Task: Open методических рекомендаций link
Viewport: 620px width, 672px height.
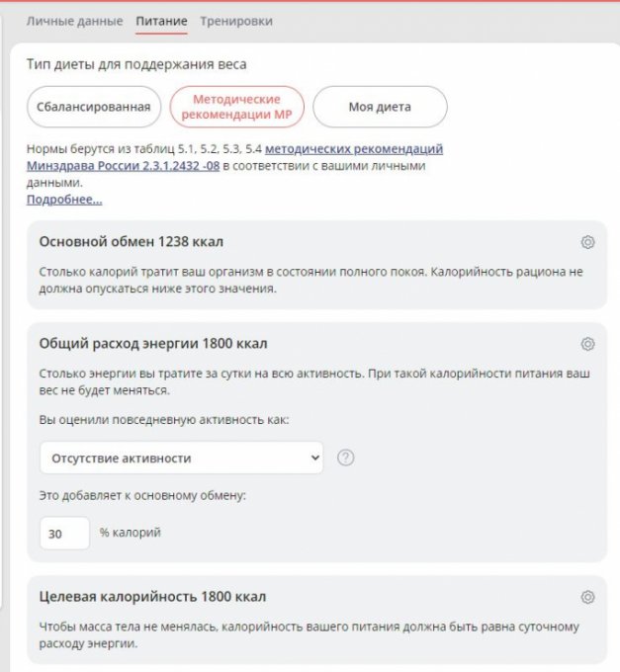Action: (354, 148)
